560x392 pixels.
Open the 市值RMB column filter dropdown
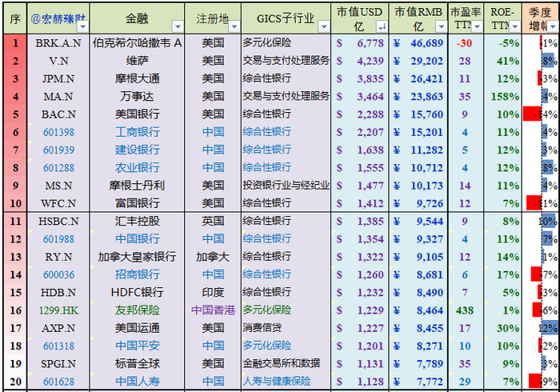coord(441,26)
